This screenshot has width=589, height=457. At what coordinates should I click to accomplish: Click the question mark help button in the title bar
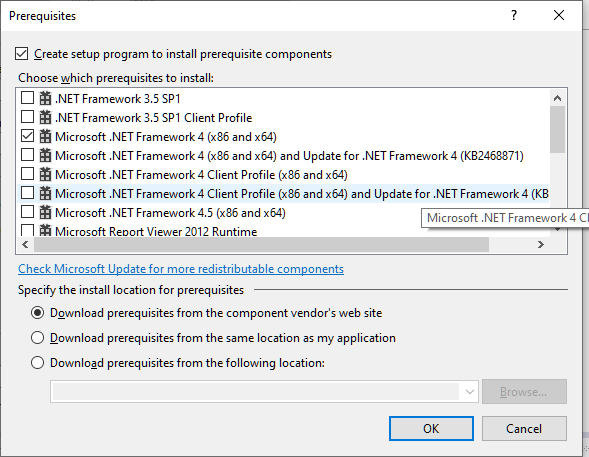pos(514,15)
